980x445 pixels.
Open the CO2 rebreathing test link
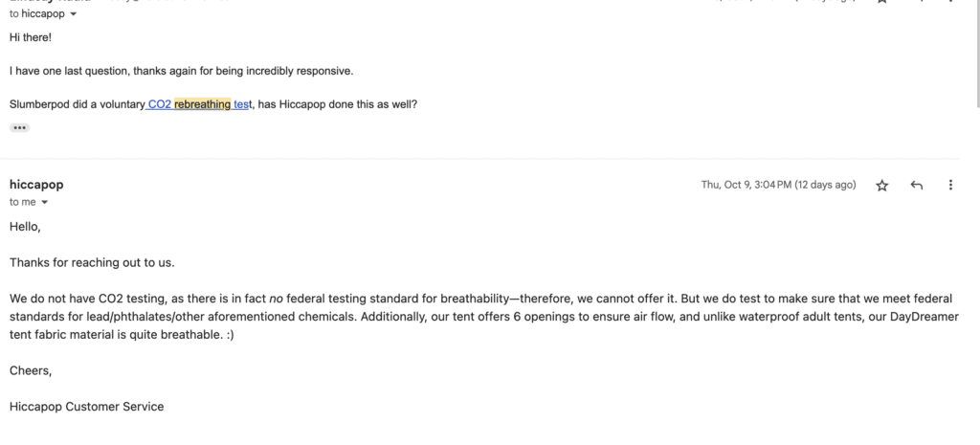199,103
